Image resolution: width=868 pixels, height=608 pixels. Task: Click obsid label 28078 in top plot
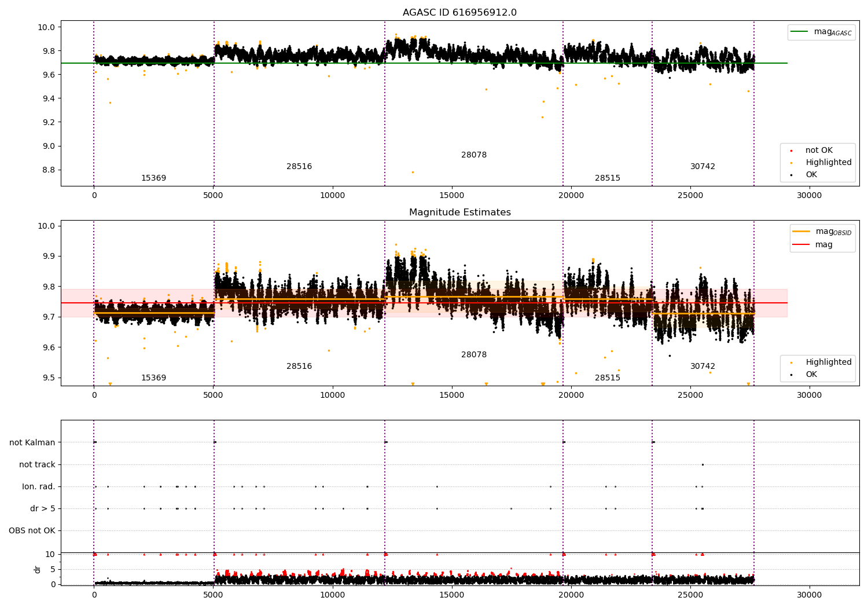pos(474,155)
